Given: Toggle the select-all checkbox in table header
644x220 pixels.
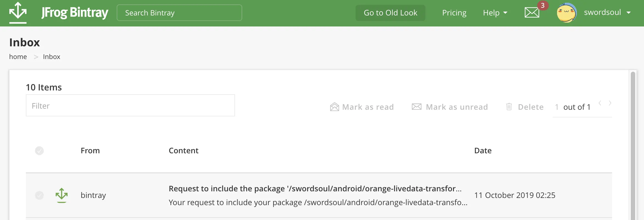Looking at the screenshot, I should tap(39, 151).
